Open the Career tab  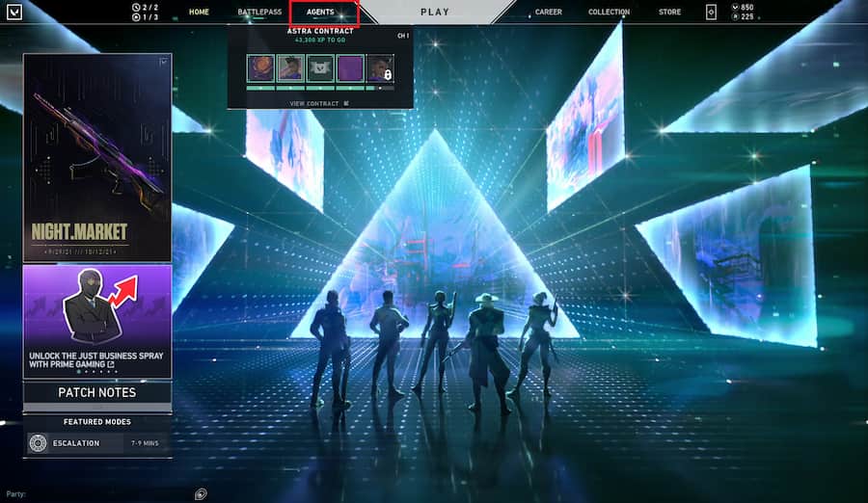pos(548,12)
